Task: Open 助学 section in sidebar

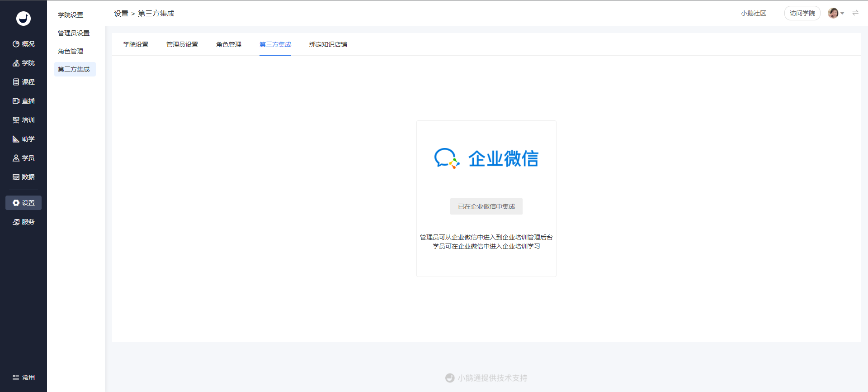Action: click(24, 139)
